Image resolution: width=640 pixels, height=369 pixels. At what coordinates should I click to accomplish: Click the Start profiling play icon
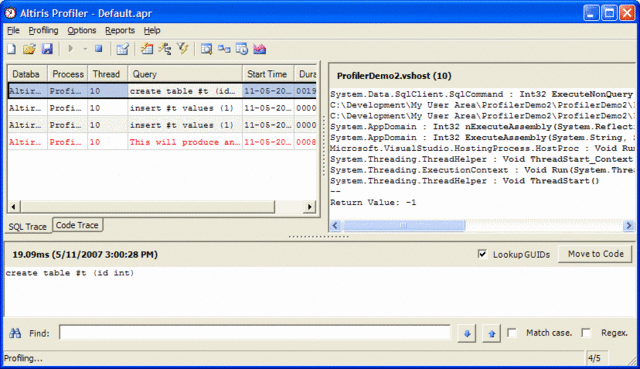click(71, 49)
